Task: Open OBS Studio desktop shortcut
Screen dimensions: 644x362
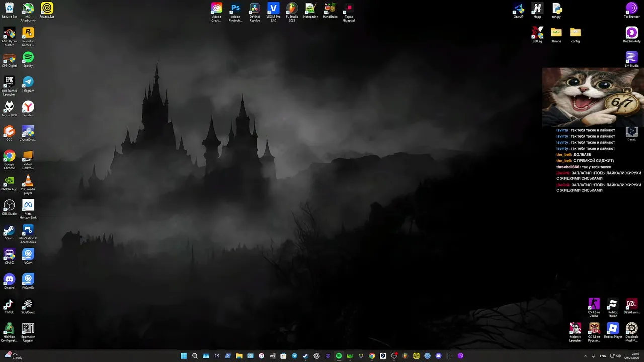Action: tap(9, 207)
